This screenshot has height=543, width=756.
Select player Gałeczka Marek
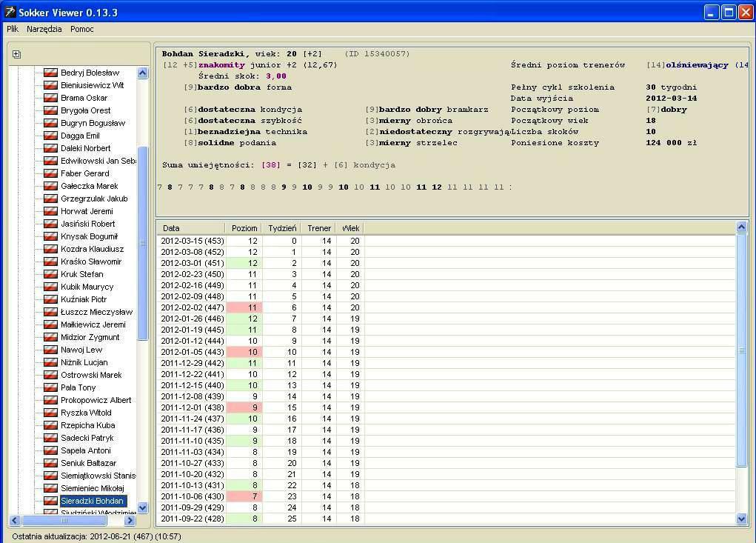tap(89, 186)
